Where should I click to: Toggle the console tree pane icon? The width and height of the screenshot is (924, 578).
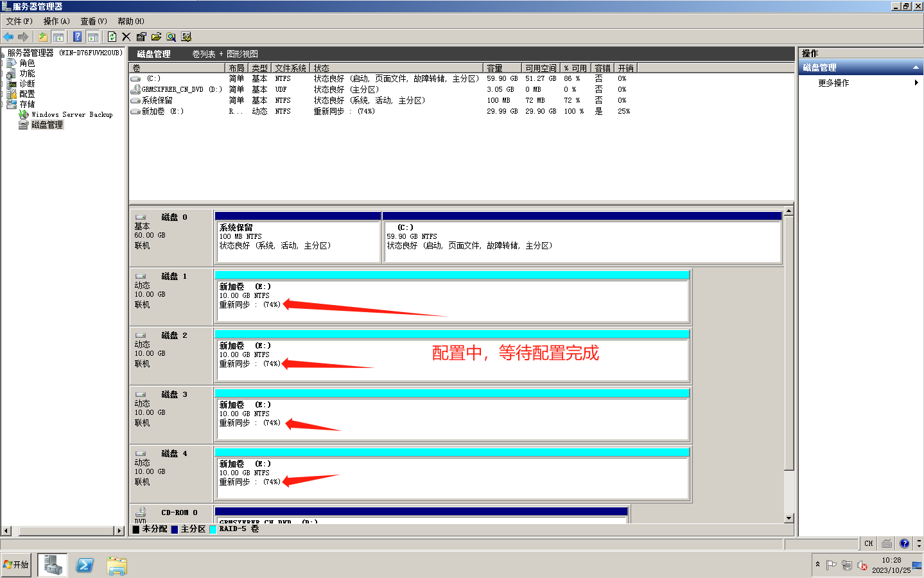coord(58,37)
